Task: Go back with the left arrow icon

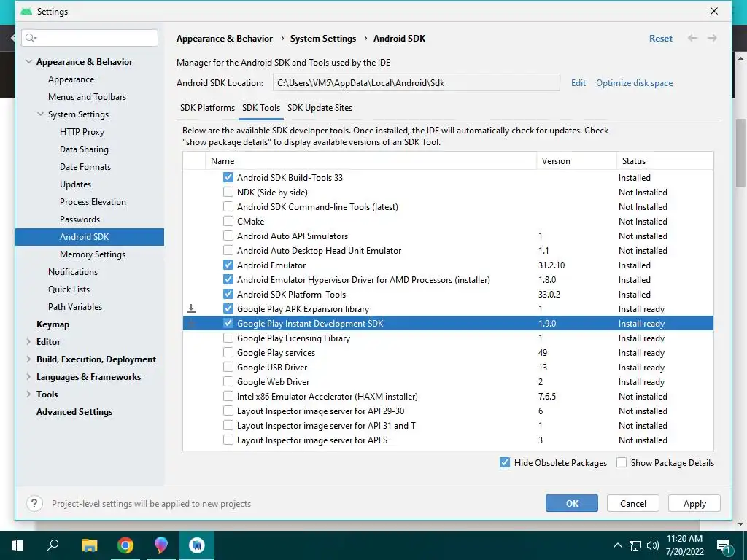Action: point(693,38)
